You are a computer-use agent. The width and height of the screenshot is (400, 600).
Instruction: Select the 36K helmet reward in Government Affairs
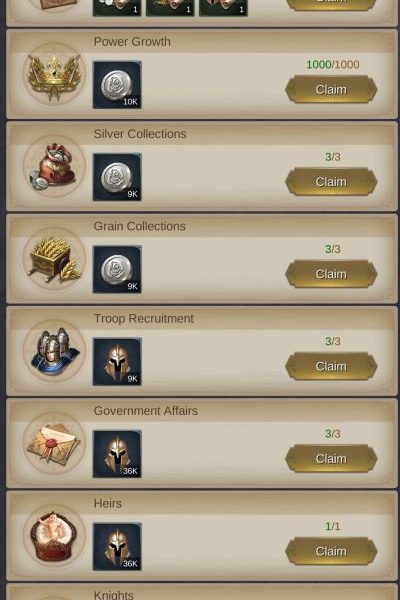pos(117,454)
